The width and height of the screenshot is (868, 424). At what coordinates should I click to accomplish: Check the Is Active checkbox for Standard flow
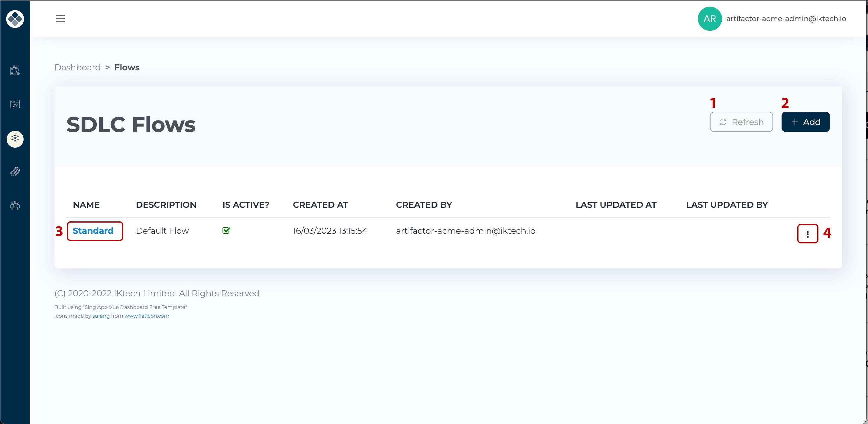point(226,230)
